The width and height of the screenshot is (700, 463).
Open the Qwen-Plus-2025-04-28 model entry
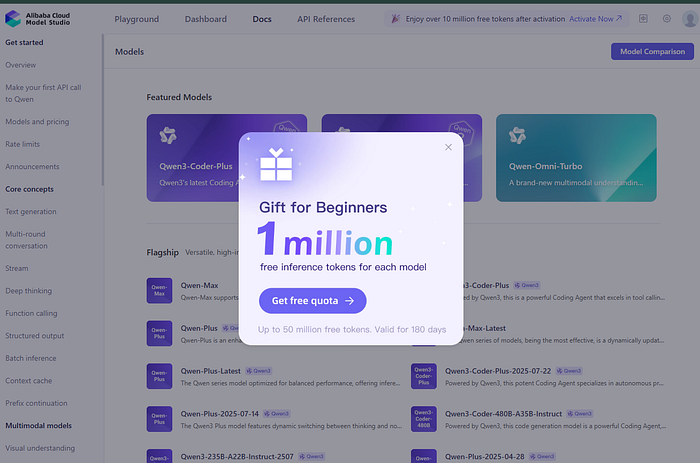pos(538,456)
